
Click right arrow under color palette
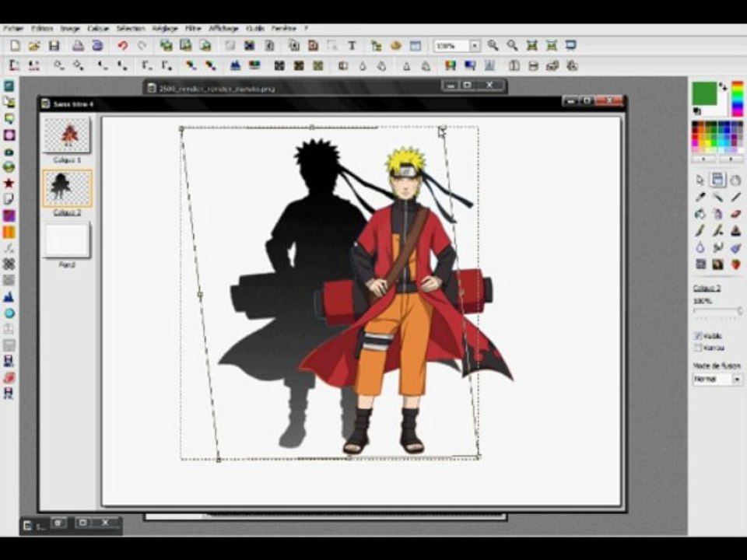click(731, 159)
